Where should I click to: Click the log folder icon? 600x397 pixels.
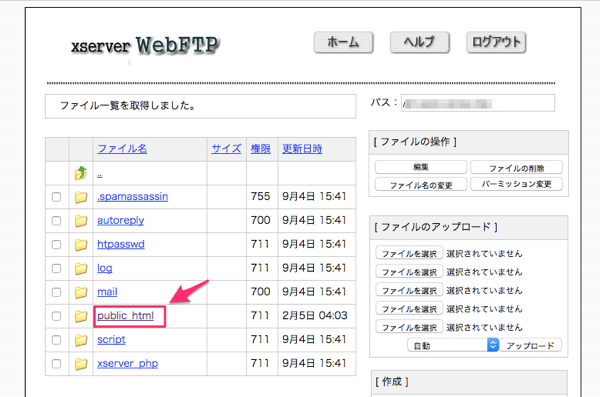81,269
